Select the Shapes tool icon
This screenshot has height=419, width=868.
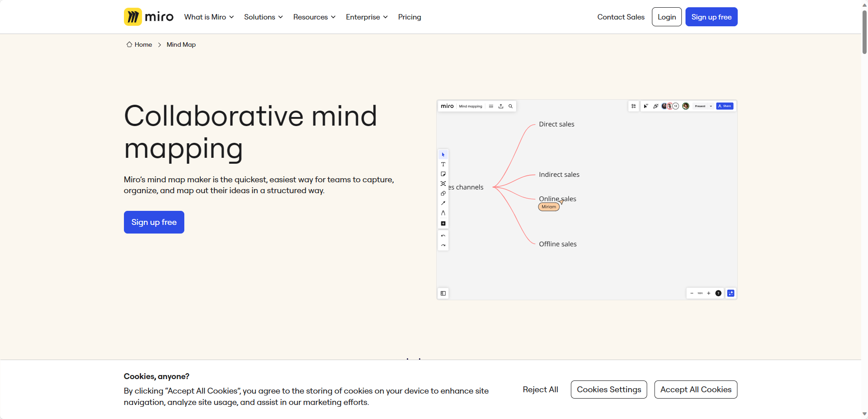(x=443, y=194)
